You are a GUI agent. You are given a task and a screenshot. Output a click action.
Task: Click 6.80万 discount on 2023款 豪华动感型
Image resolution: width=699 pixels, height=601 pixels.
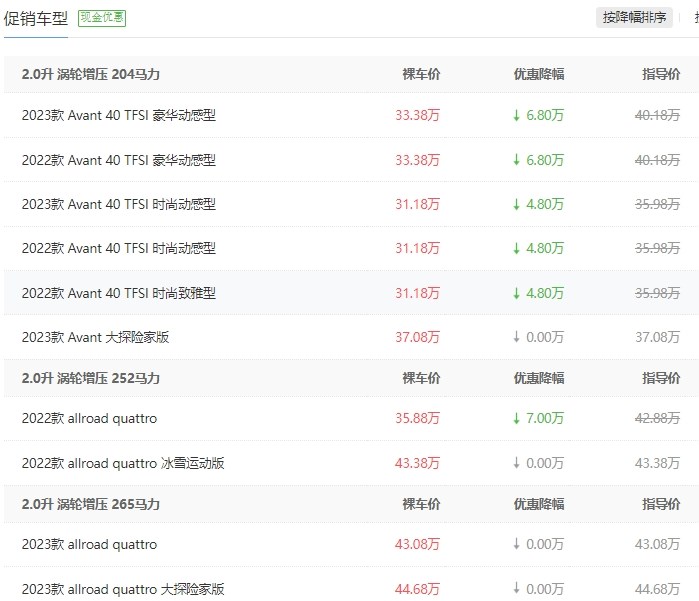coord(539,115)
